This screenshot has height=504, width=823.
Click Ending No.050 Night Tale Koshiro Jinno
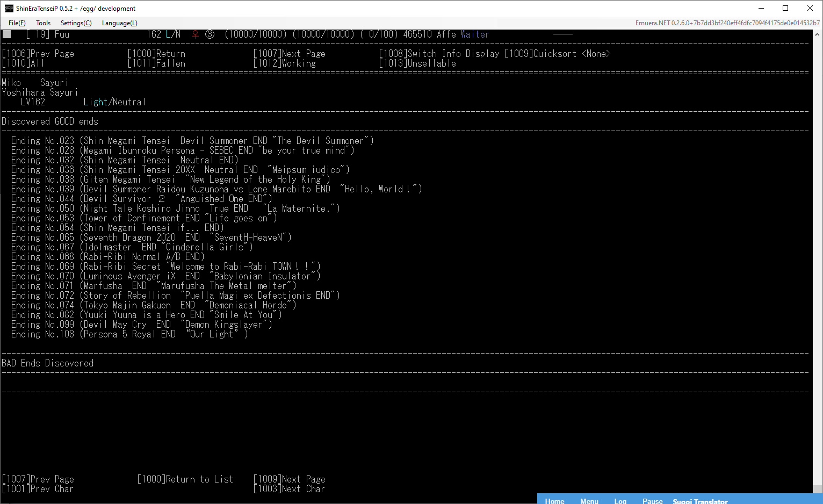(x=176, y=208)
